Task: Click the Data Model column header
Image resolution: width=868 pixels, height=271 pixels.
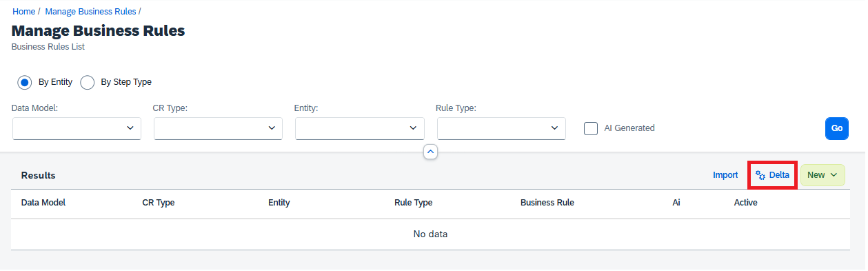Action: pyautogui.click(x=43, y=203)
